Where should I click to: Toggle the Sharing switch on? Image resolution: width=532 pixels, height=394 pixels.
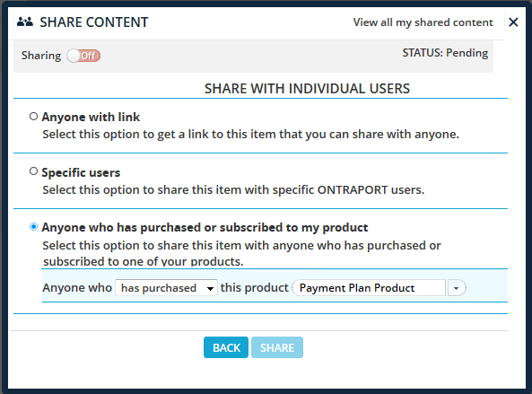tap(83, 56)
